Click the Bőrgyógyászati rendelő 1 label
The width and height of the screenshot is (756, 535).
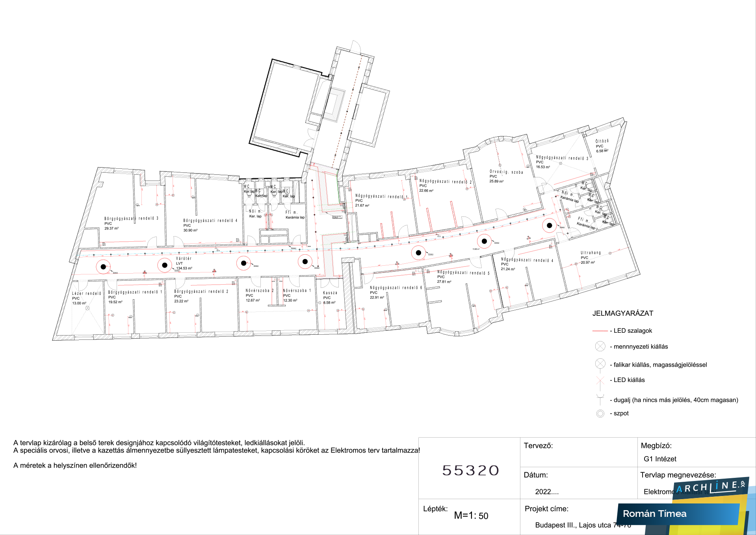click(x=135, y=292)
